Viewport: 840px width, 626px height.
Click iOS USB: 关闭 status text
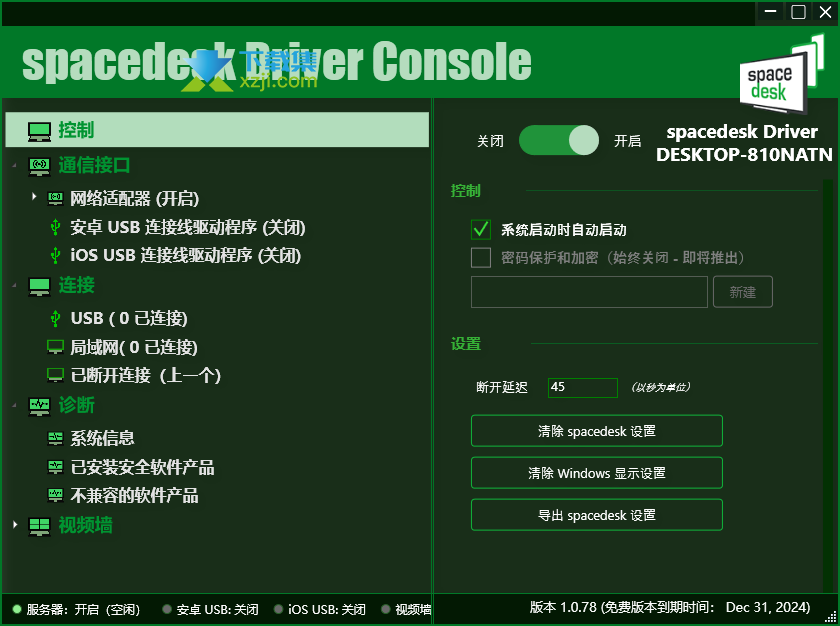pos(327,609)
